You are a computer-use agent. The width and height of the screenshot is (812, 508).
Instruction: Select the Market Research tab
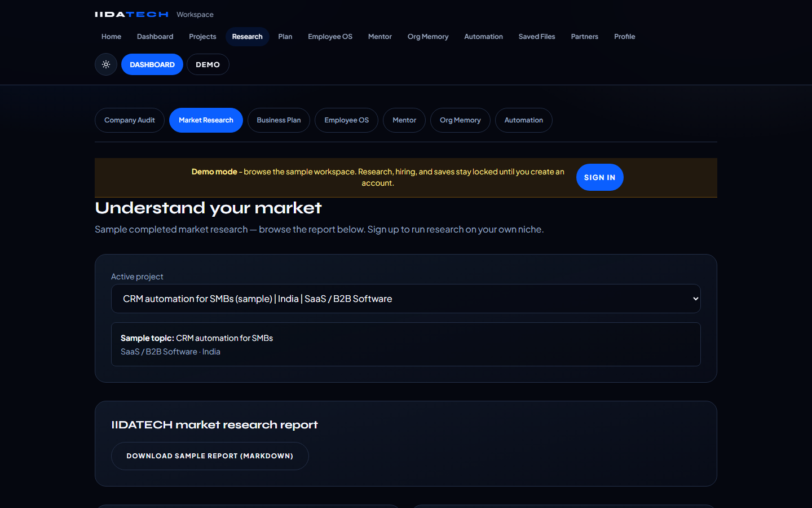coord(206,120)
